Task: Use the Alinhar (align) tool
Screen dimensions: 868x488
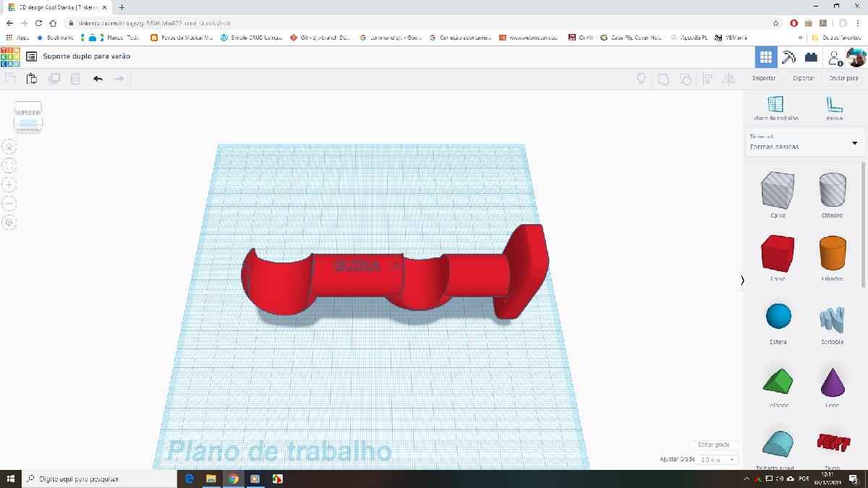Action: [x=707, y=80]
